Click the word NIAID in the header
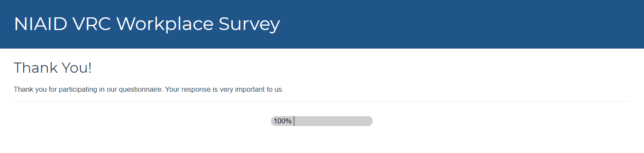This screenshot has width=644, height=153. [x=41, y=24]
